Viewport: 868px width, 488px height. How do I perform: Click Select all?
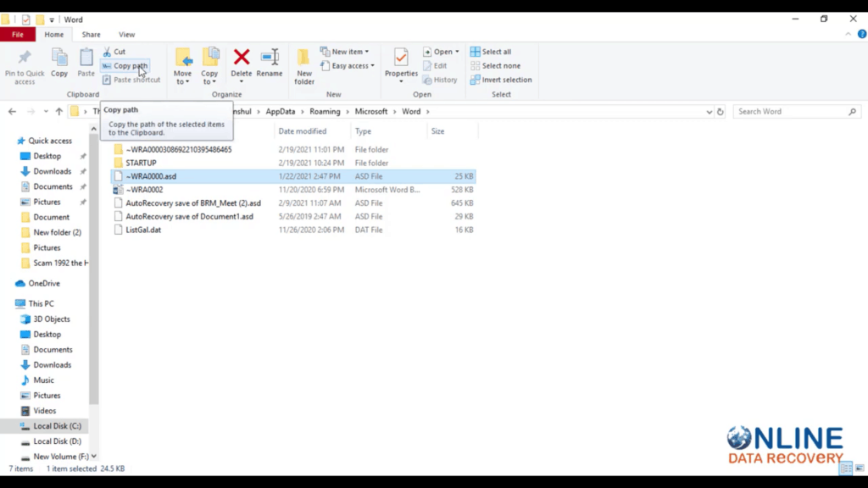click(x=491, y=52)
